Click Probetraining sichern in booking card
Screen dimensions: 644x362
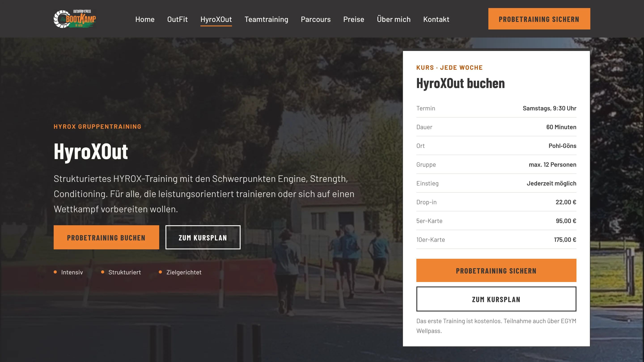[496, 271]
